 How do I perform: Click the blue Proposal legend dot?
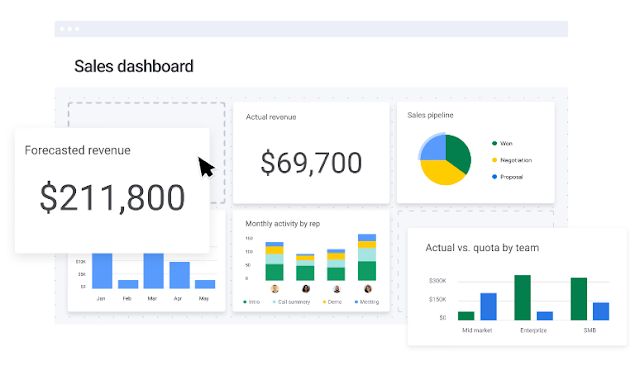coord(494,177)
